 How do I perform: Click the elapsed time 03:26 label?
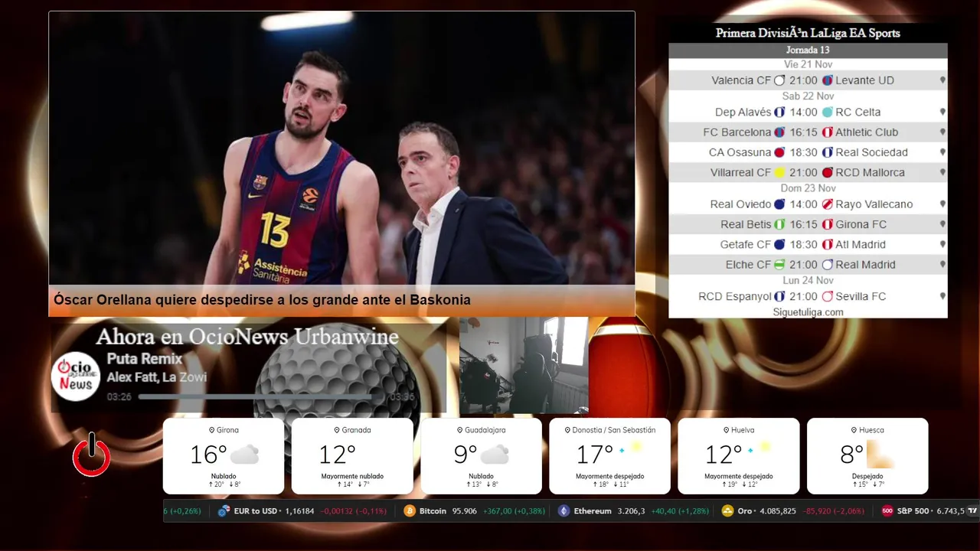click(x=119, y=397)
